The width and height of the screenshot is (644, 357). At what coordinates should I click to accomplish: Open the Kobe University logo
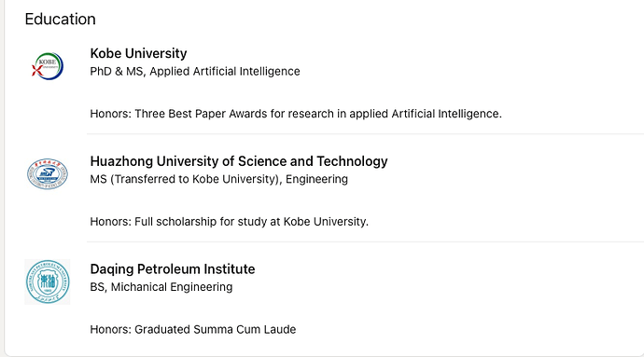pos(48,66)
